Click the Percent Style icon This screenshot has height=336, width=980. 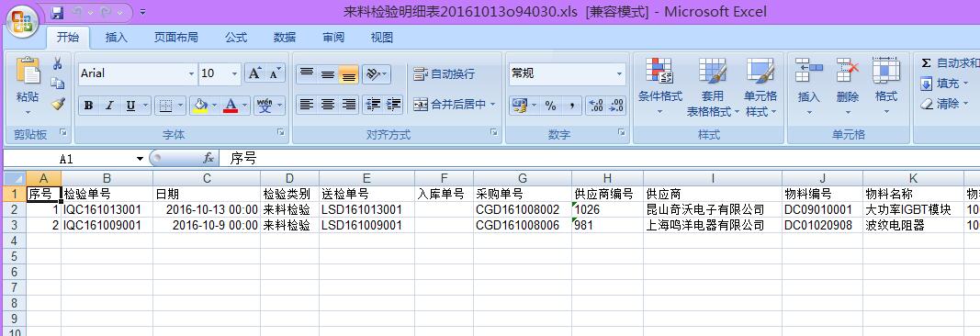pyautogui.click(x=551, y=106)
